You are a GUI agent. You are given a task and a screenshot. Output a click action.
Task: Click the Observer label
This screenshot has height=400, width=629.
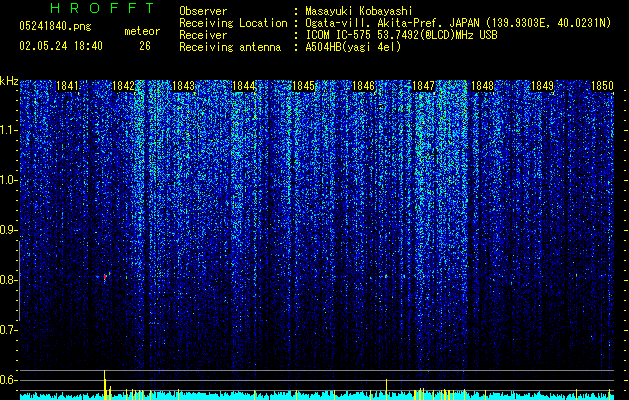[203, 11]
